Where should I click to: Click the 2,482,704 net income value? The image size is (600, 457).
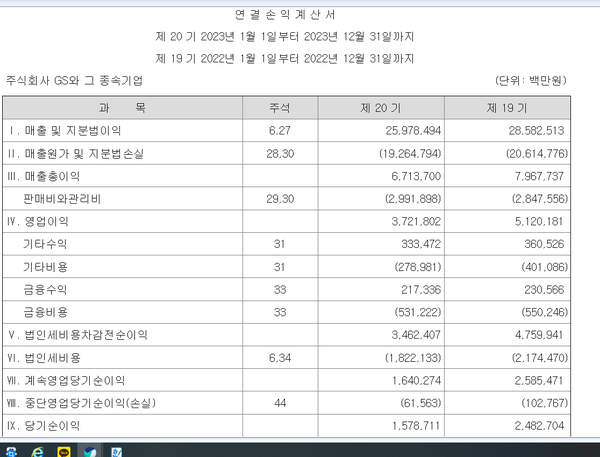(539, 426)
